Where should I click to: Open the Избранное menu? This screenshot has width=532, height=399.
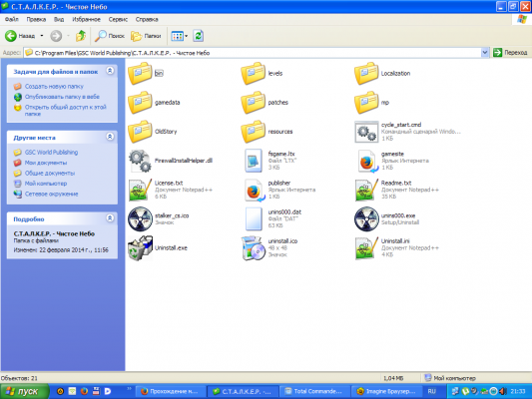[86, 19]
